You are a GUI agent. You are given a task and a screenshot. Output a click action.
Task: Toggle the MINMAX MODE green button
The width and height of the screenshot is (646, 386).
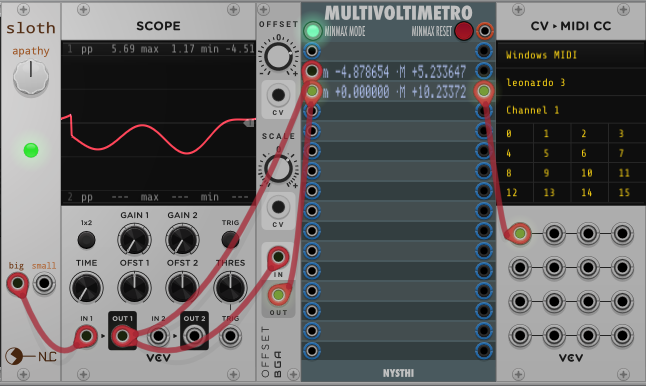click(312, 31)
